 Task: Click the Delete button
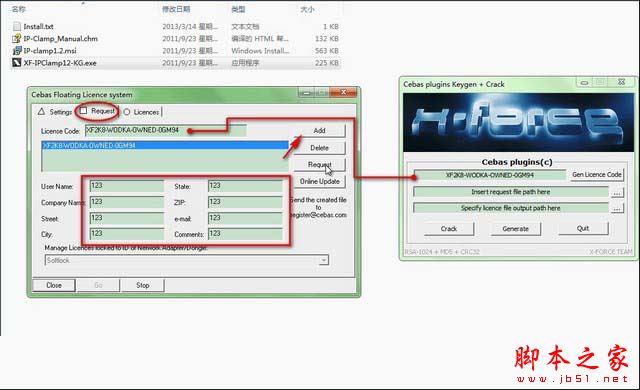319,148
